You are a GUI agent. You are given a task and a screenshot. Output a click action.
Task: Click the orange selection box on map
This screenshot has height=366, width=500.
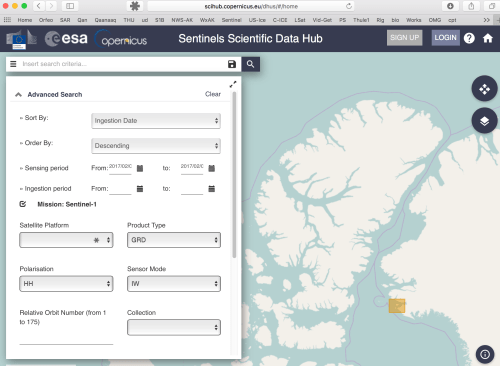pos(397,306)
